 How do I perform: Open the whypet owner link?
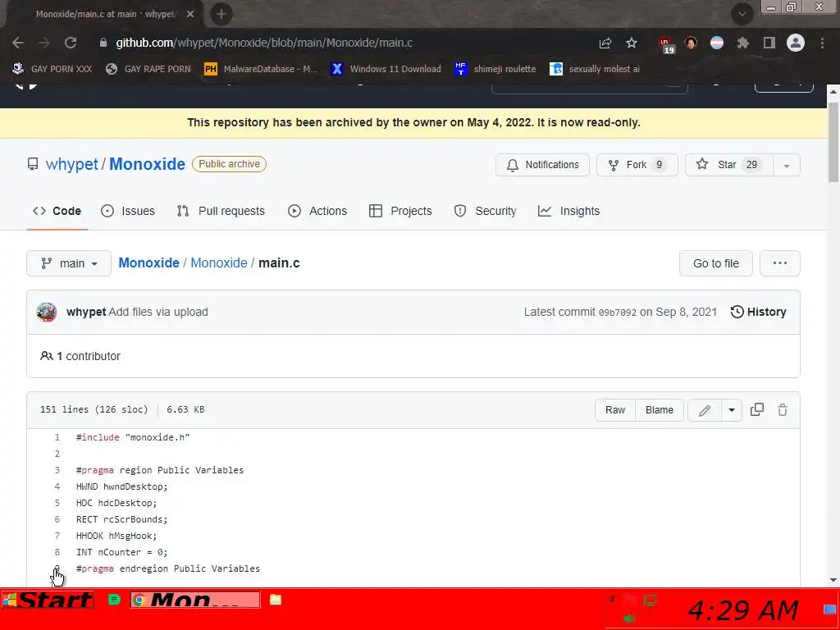pos(72,164)
